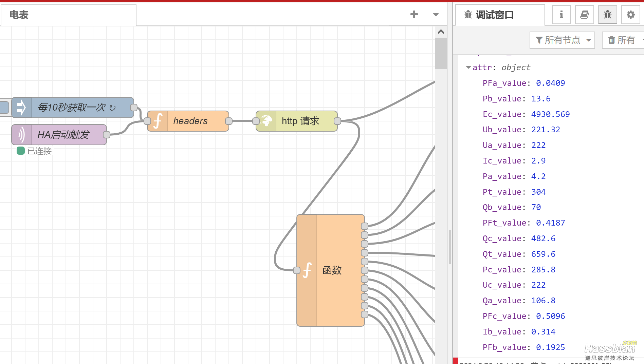This screenshot has width=644, height=364.
Task: Select the Ec_value: 4930.569 entry
Action: tap(526, 114)
